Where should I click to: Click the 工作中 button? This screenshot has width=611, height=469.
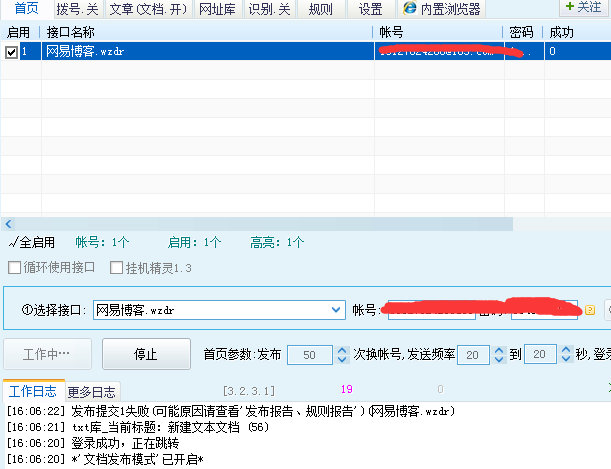(47, 354)
